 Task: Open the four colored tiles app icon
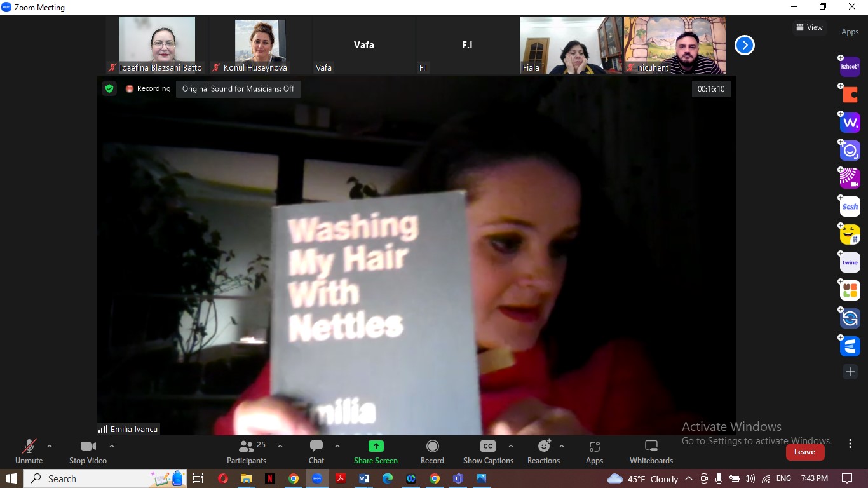tap(850, 290)
